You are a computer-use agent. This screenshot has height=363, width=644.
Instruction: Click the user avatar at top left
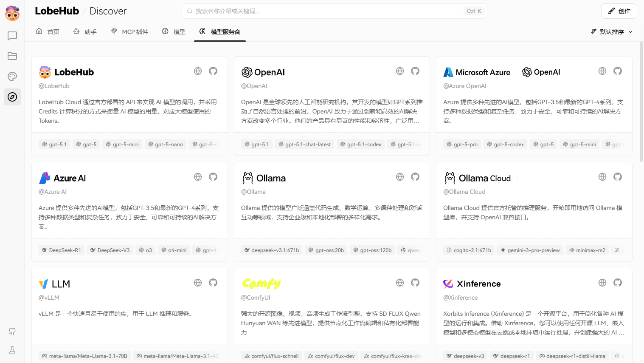[12, 14]
